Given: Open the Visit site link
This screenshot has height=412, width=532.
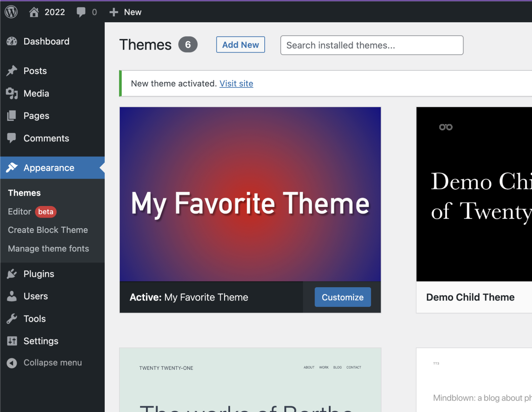Looking at the screenshot, I should coord(236,84).
